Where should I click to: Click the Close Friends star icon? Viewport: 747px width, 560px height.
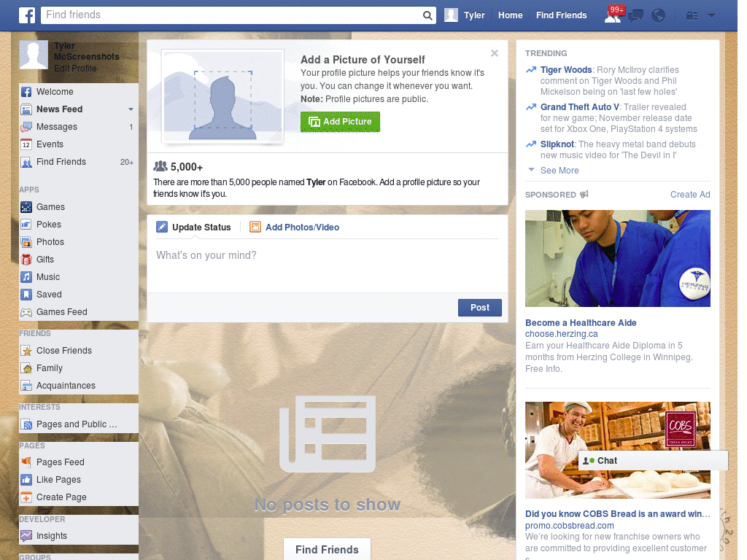point(26,351)
